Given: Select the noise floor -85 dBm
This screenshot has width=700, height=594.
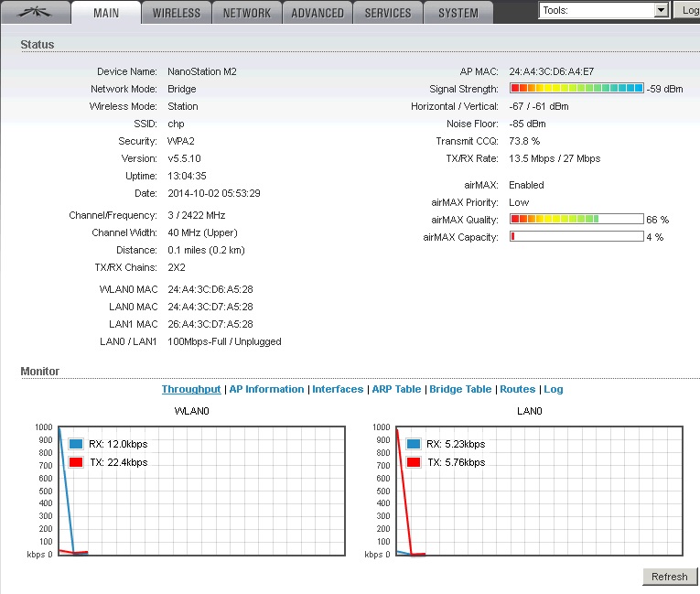Looking at the screenshot, I should tap(527, 124).
